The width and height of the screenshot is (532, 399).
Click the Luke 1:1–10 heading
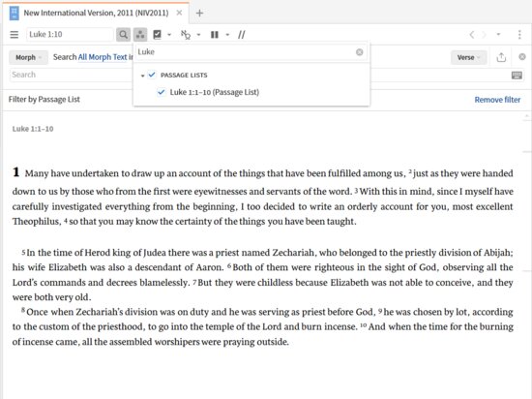pyautogui.click(x=33, y=129)
